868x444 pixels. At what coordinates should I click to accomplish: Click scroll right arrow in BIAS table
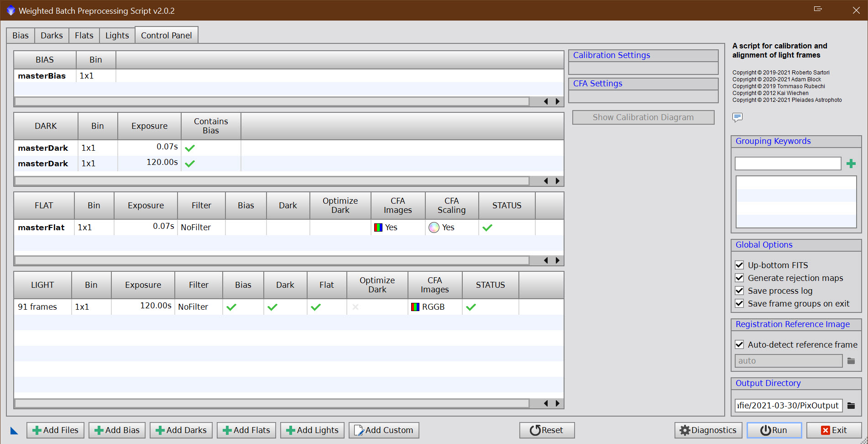tap(557, 101)
